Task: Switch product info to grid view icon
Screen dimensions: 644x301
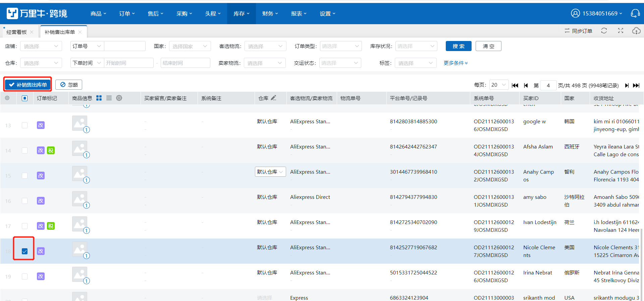Action: [99, 98]
